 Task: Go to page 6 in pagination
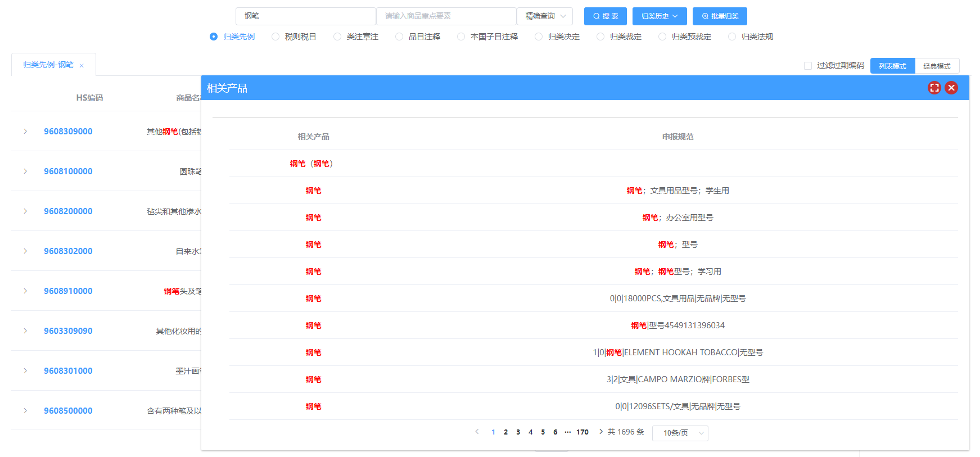[x=555, y=432]
